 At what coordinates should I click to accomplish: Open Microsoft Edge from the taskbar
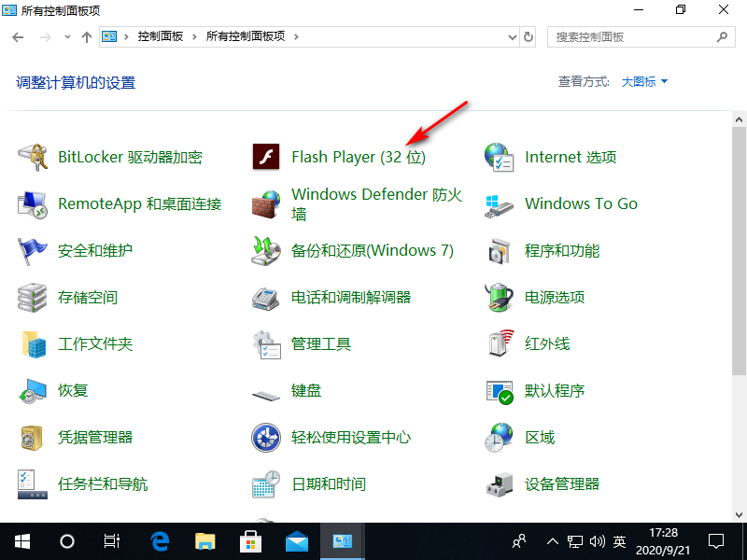point(161,540)
